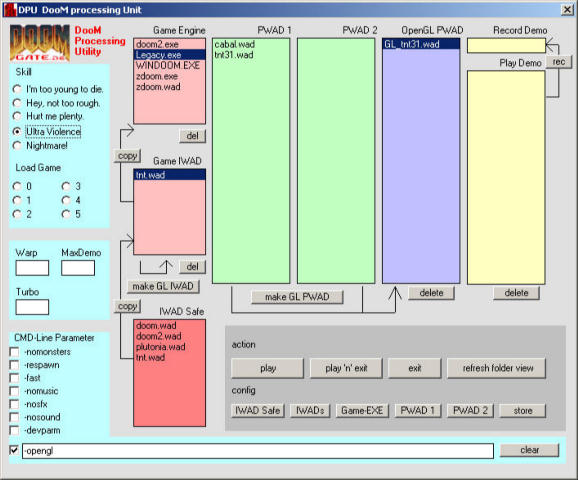The width and height of the screenshot is (578, 480).
Task: Select GL_tnt31.wad in OpenGL PWAD list
Action: [x=421, y=44]
